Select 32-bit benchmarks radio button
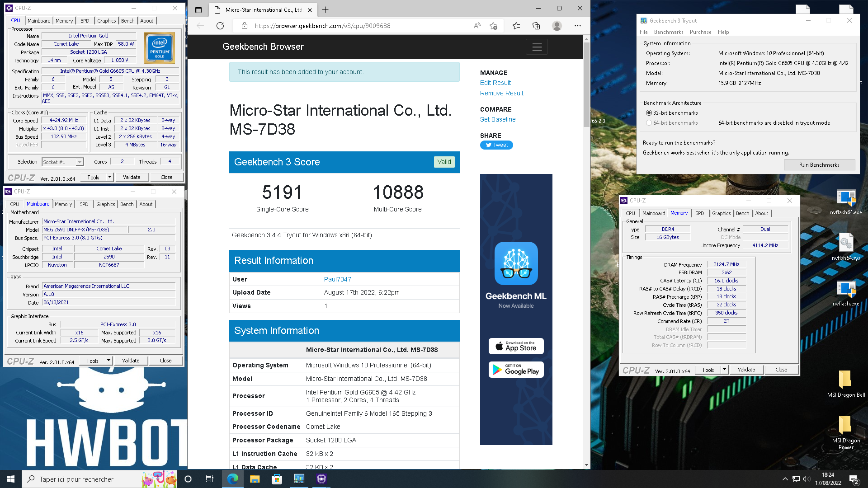The width and height of the screenshot is (868, 488). pyautogui.click(x=649, y=113)
